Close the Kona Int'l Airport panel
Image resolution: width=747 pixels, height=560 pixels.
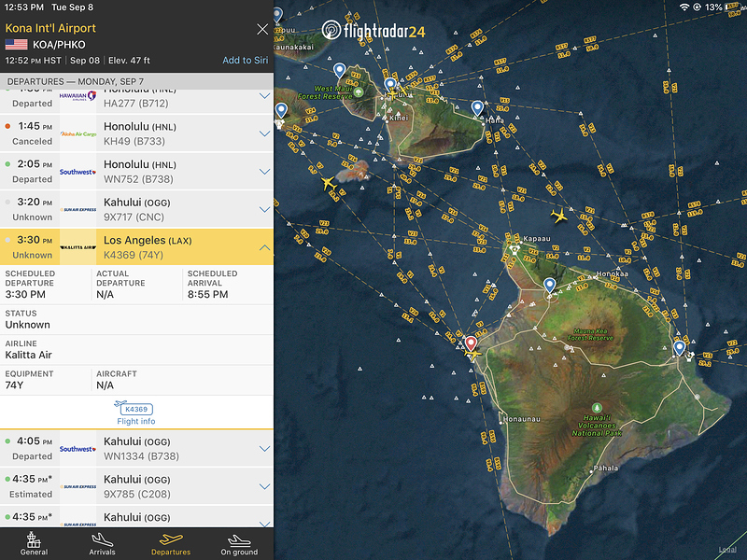click(262, 30)
